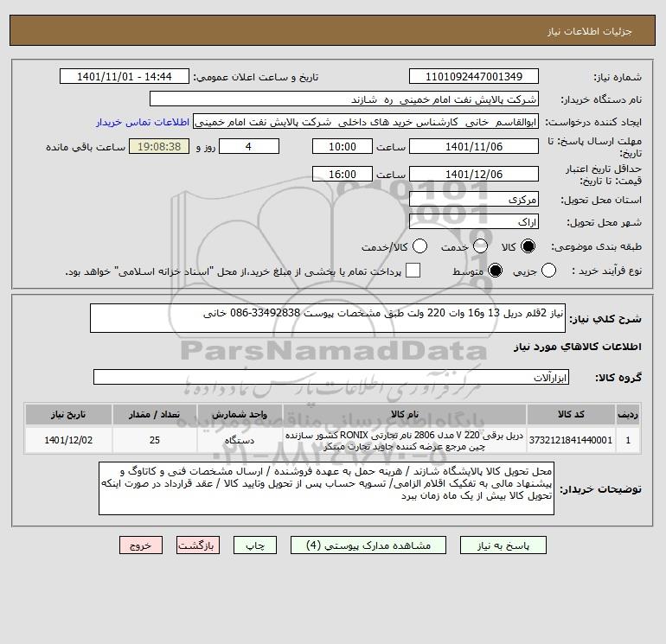Click the خروج exit button

pos(141,545)
